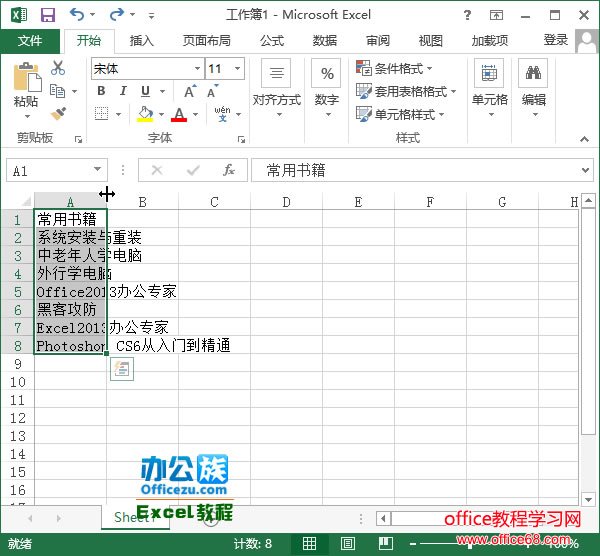Open Conditional Formatting menu

coord(394,68)
